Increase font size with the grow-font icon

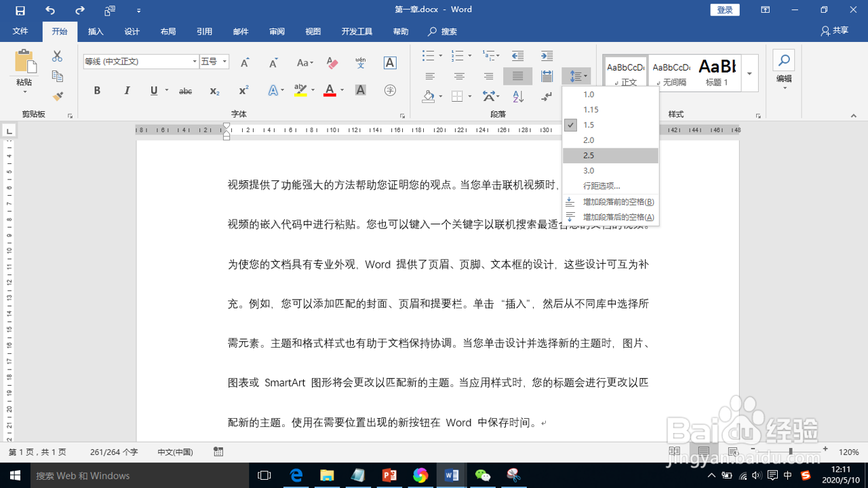click(245, 62)
